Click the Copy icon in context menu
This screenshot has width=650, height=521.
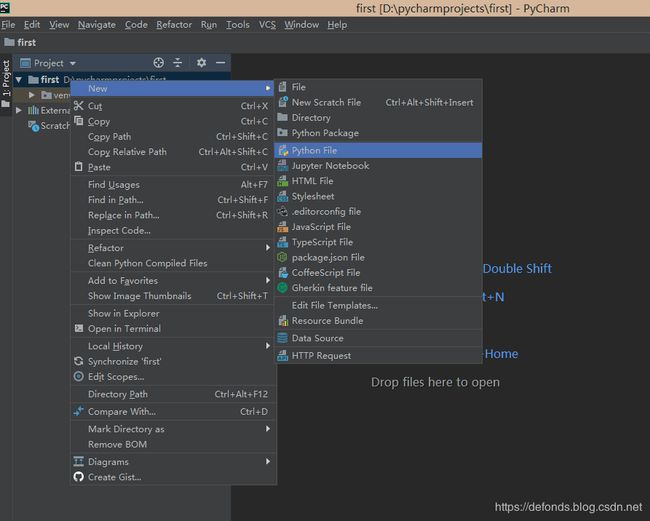tap(78, 121)
